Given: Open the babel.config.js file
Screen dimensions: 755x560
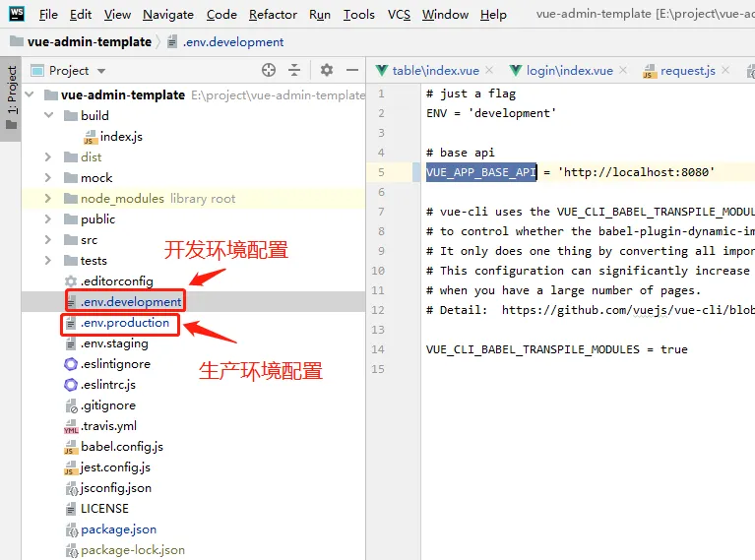Looking at the screenshot, I should pos(121,447).
